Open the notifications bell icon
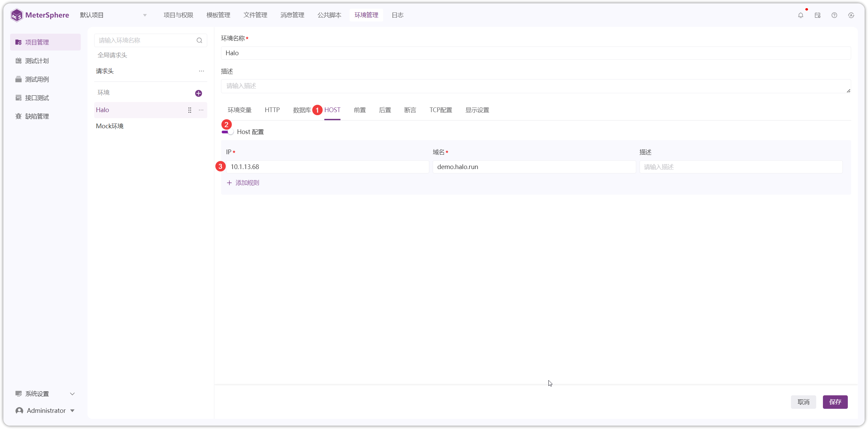The image size is (868, 429). coord(801,15)
